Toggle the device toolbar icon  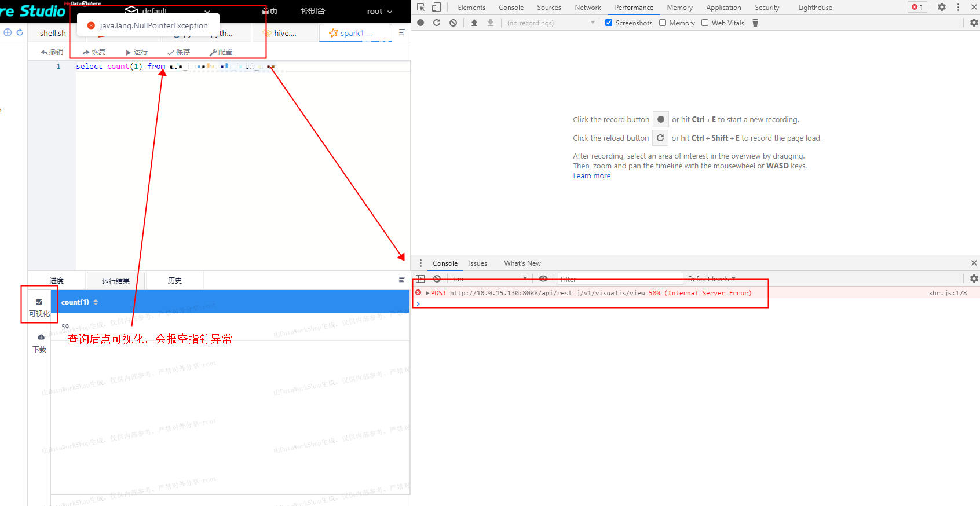[436, 7]
